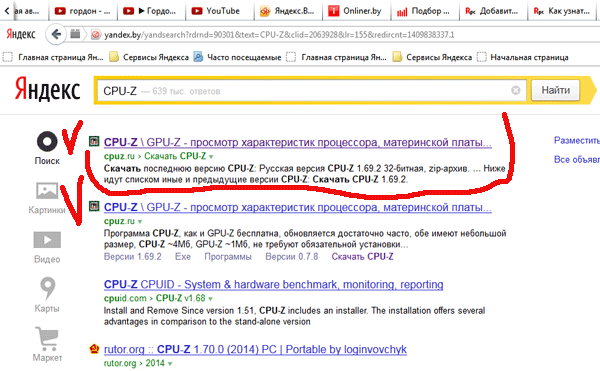Image resolution: width=600 pixels, height=371 pixels.
Task: Open the Версии 1.69.2 sitelink
Action: pos(132,257)
